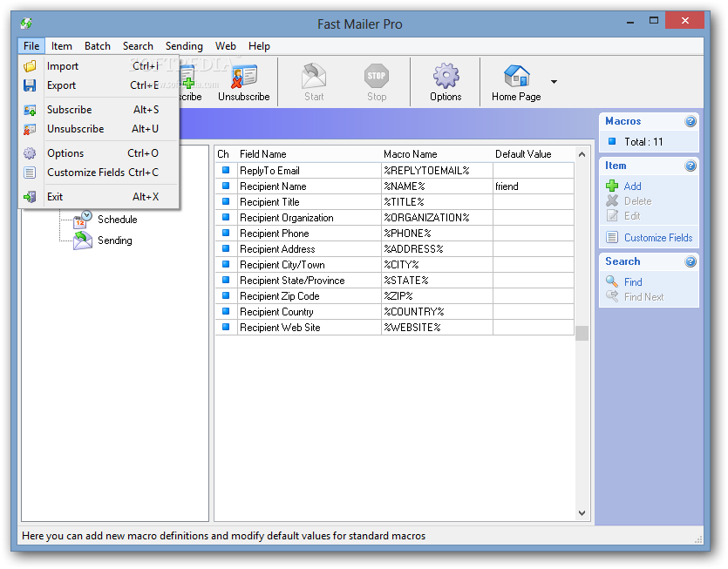Click Macros panel help icon
Image resolution: width=728 pixels, height=569 pixels.
(691, 122)
